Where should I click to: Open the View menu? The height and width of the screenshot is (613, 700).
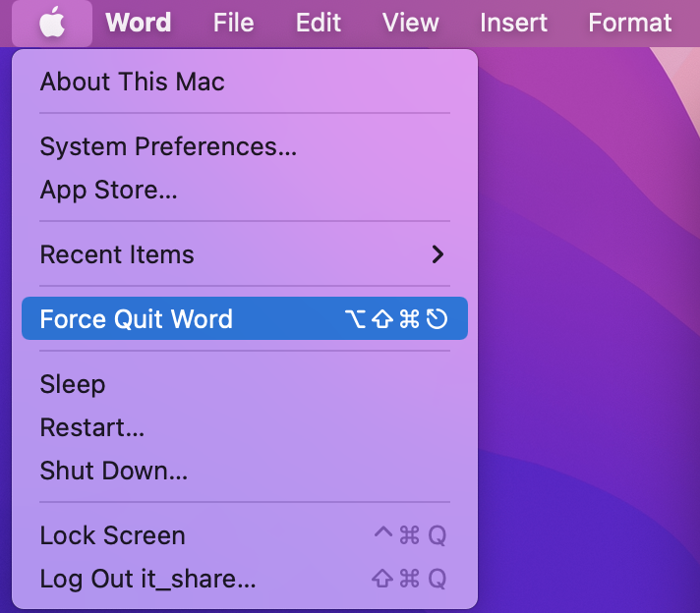coord(410,23)
